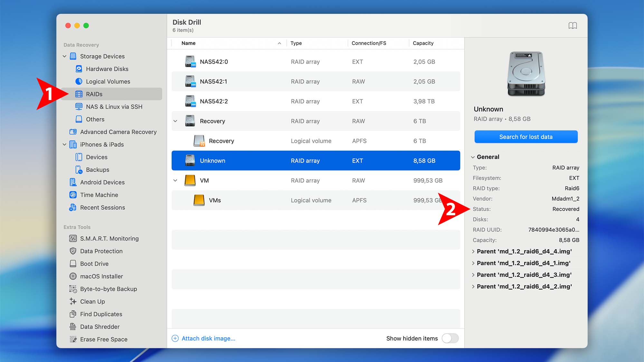644x362 pixels.
Task: Click the Recent Sessions gear icon
Action: pyautogui.click(x=73, y=208)
